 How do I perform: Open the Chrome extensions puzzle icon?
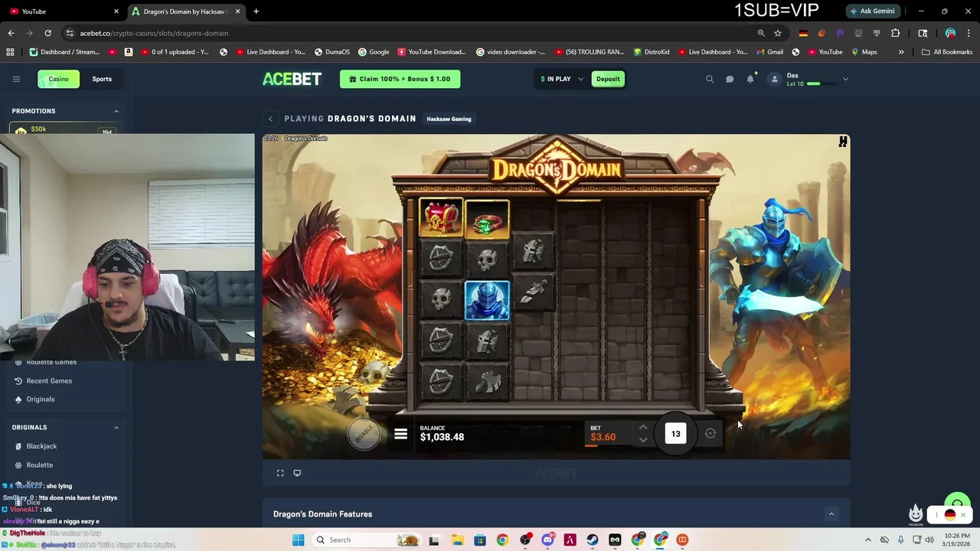[895, 33]
